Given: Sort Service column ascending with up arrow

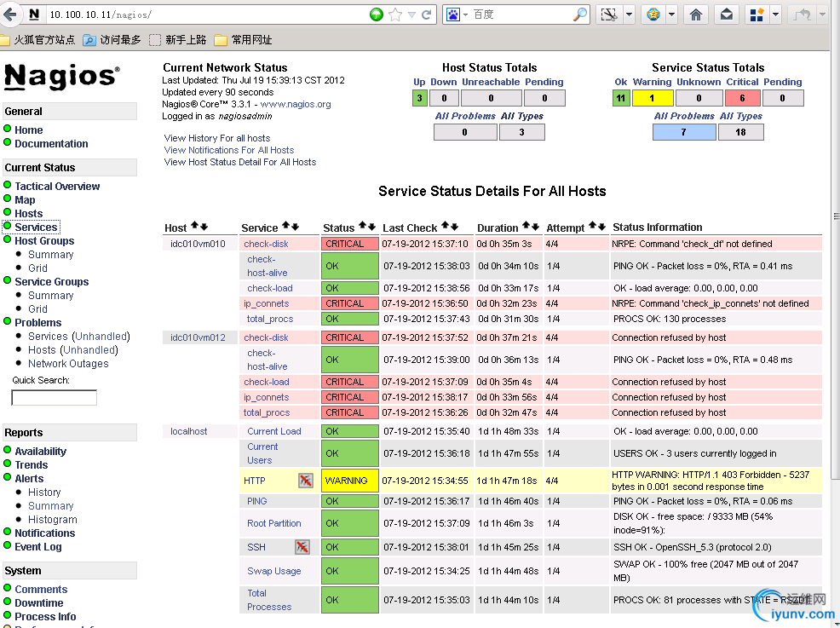Looking at the screenshot, I should [286, 226].
